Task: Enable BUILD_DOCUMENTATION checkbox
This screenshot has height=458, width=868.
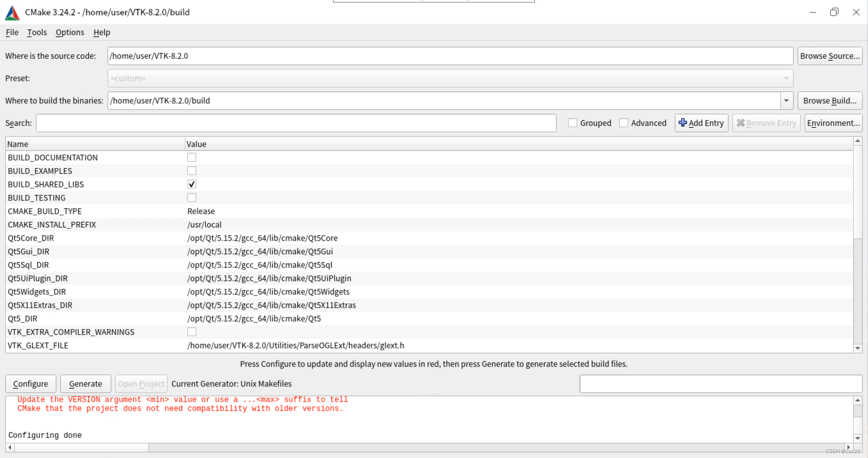Action: click(192, 158)
